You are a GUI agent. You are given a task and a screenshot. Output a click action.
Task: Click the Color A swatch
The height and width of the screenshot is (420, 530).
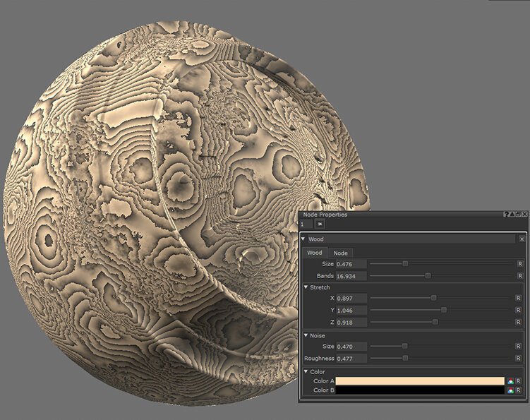tap(420, 380)
